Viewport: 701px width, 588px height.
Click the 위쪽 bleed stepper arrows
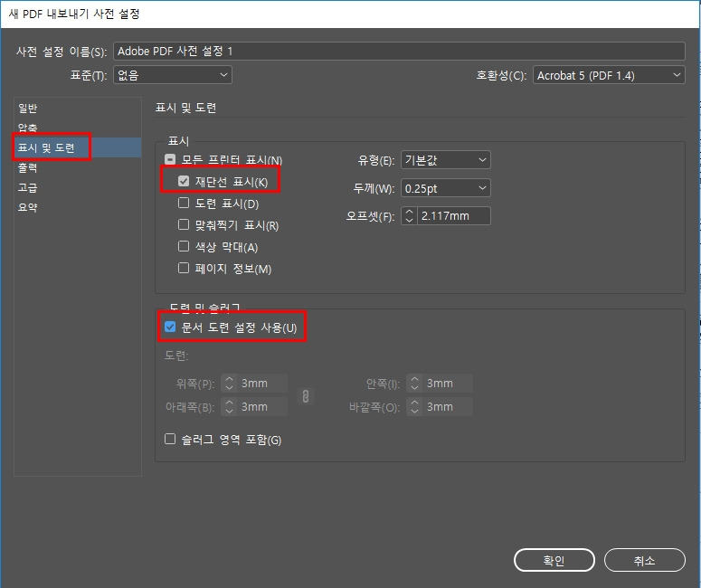coord(230,384)
